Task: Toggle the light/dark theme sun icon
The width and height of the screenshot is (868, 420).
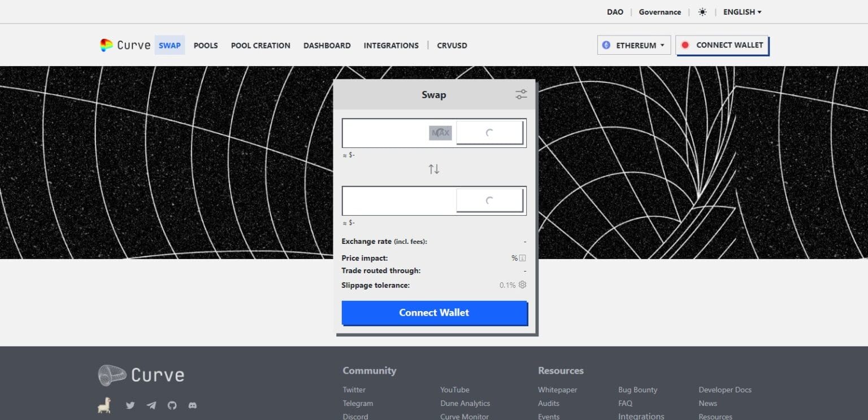Action: coord(702,12)
